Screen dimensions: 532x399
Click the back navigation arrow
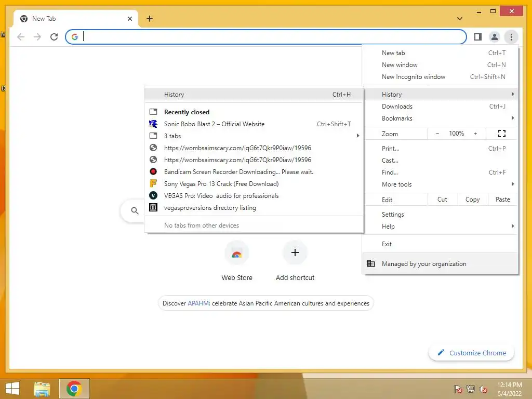[21, 37]
